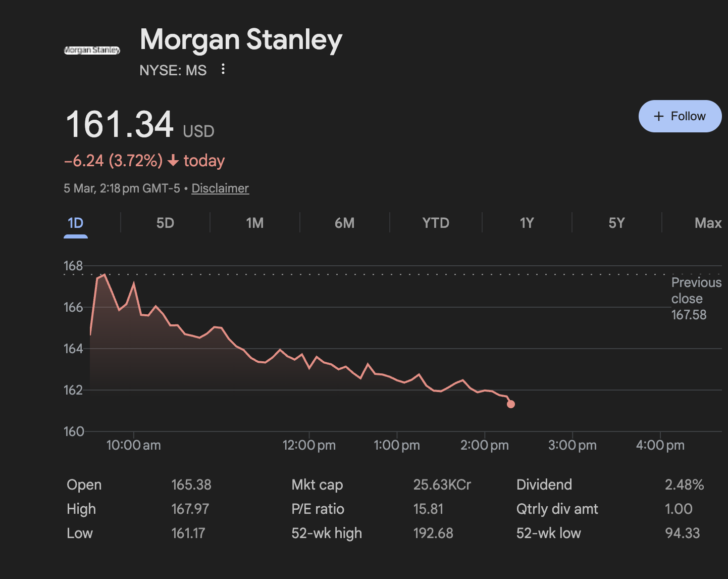
Task: Click the plus icon on Follow button
Action: 659,116
